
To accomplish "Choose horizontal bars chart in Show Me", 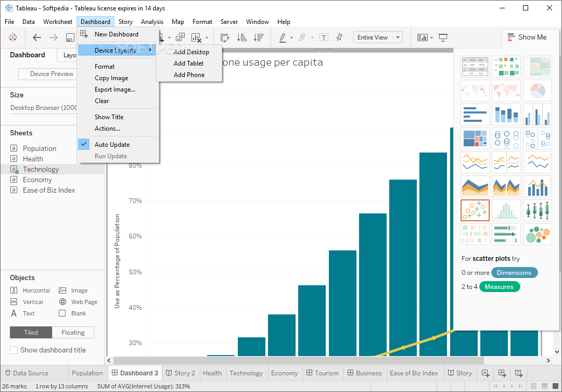I will 475,114.
